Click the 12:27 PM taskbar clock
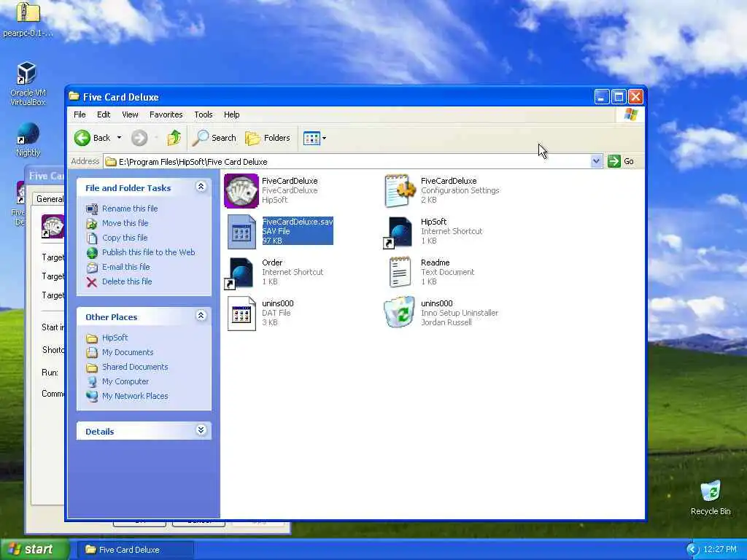 [720, 550]
